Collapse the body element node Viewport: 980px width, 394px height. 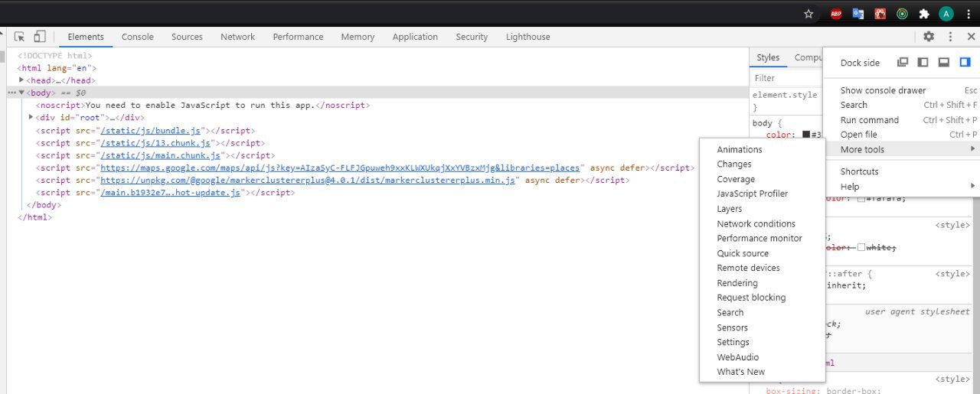point(22,93)
